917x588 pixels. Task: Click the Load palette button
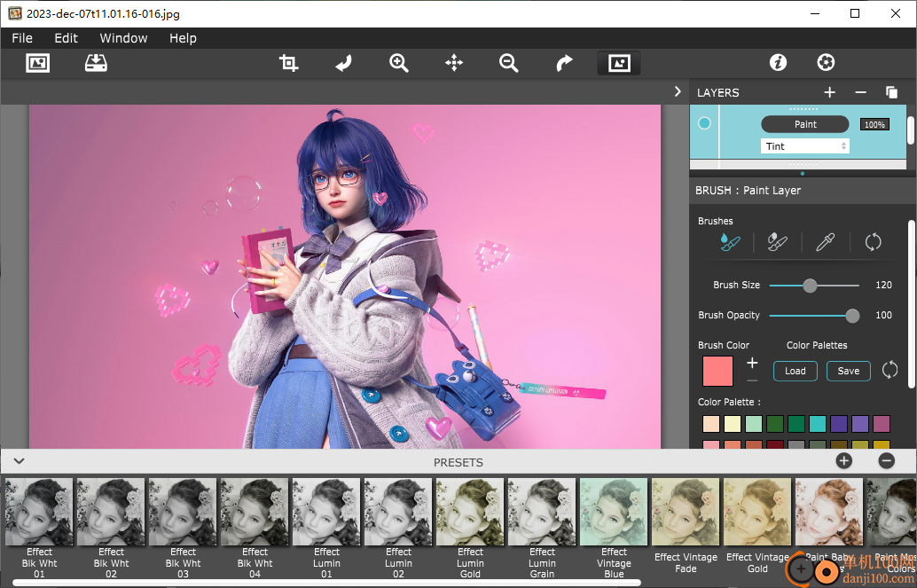tap(796, 371)
